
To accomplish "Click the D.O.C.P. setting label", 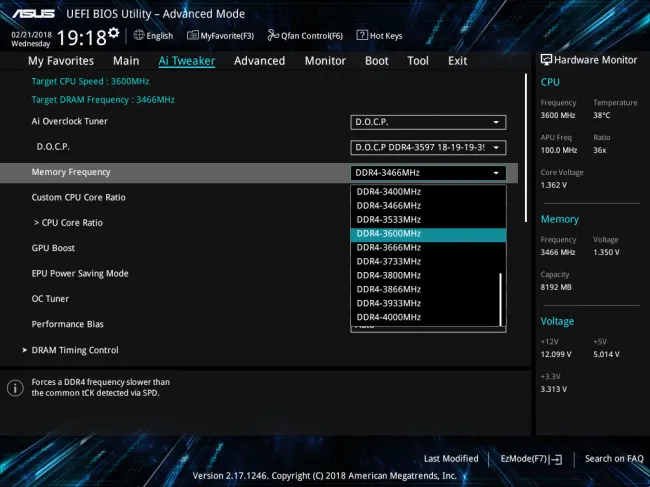I will tap(53, 147).
